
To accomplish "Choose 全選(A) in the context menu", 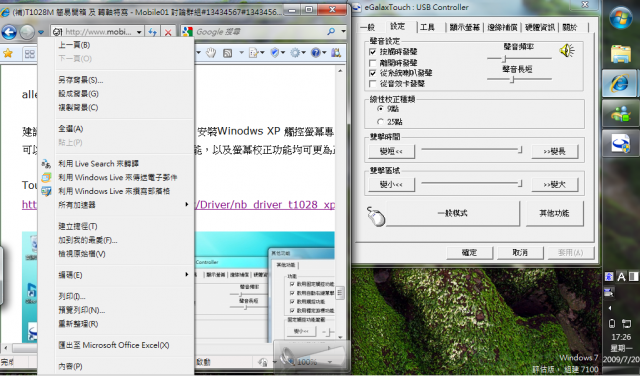I will click(x=116, y=129).
